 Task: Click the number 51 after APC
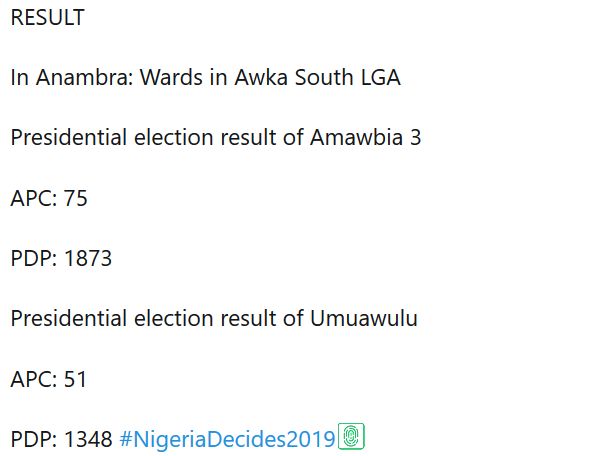tap(75, 379)
